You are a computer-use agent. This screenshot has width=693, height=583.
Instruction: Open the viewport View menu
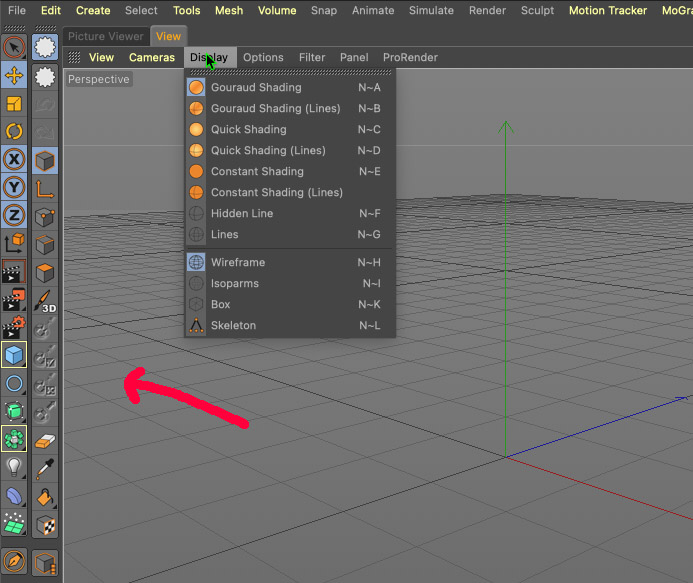[101, 57]
